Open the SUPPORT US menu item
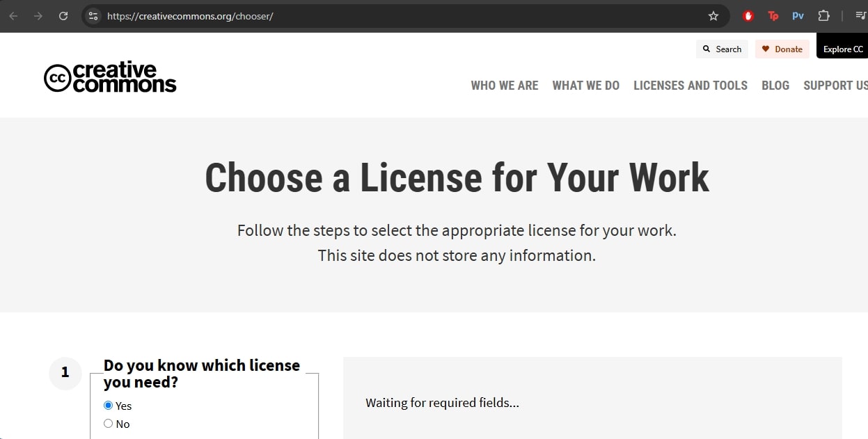The height and width of the screenshot is (439, 868). point(835,86)
